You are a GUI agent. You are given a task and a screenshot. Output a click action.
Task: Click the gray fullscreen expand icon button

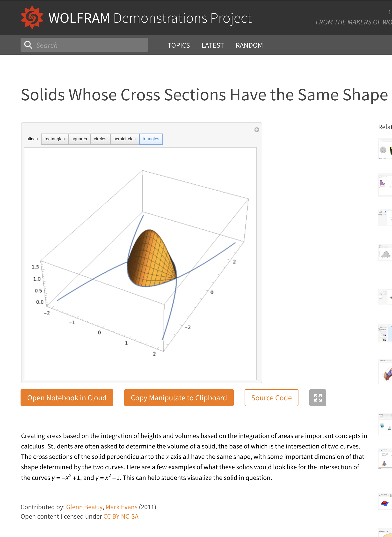point(318,398)
